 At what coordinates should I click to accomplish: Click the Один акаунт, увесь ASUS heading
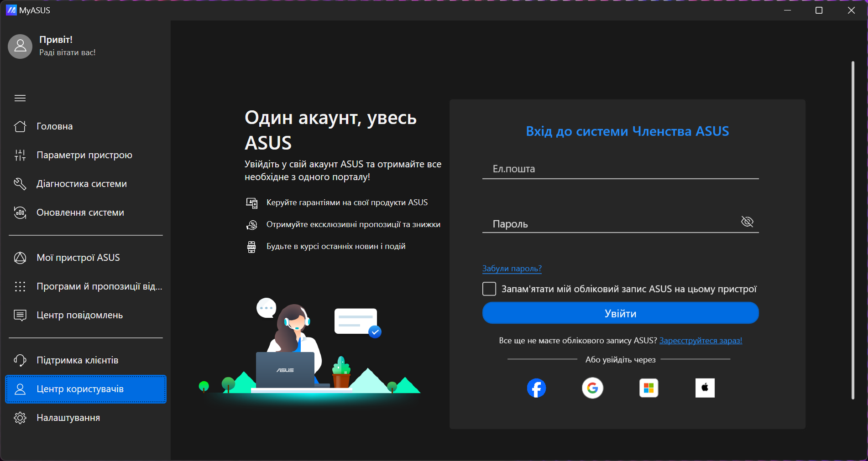point(331,130)
